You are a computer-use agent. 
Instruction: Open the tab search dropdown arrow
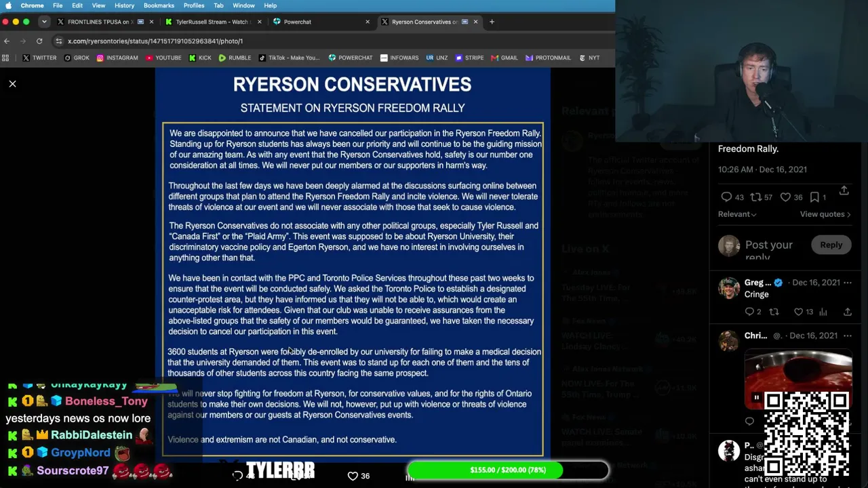tap(44, 22)
